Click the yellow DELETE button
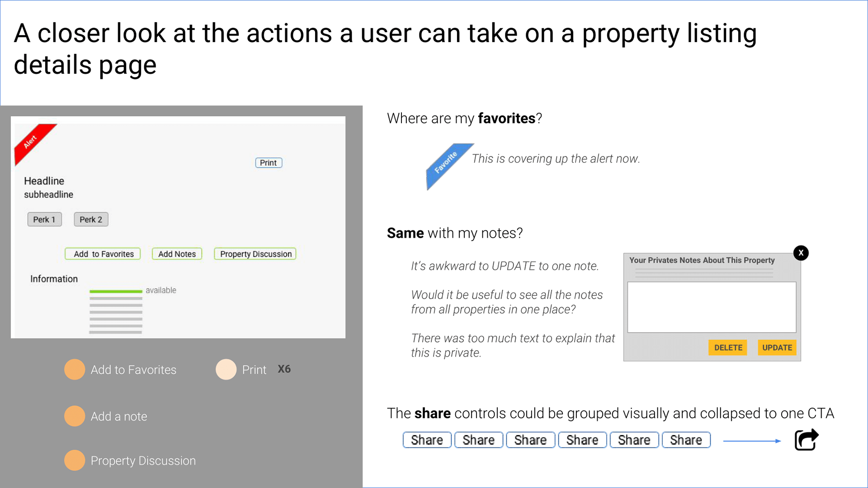 pyautogui.click(x=728, y=347)
